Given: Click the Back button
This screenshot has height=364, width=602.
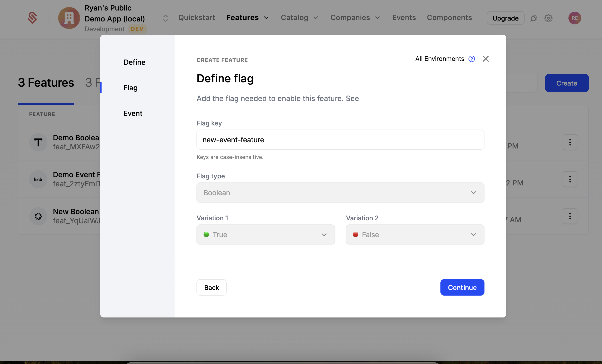Looking at the screenshot, I should [x=211, y=287].
